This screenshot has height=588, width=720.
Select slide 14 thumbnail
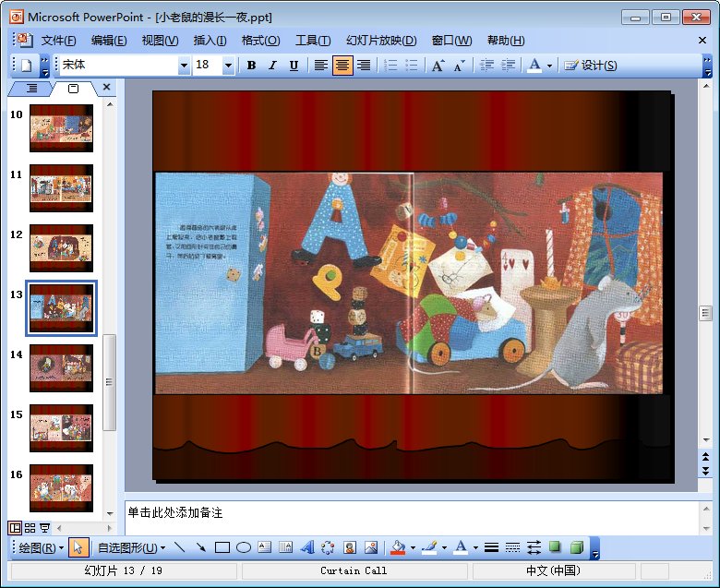[61, 368]
